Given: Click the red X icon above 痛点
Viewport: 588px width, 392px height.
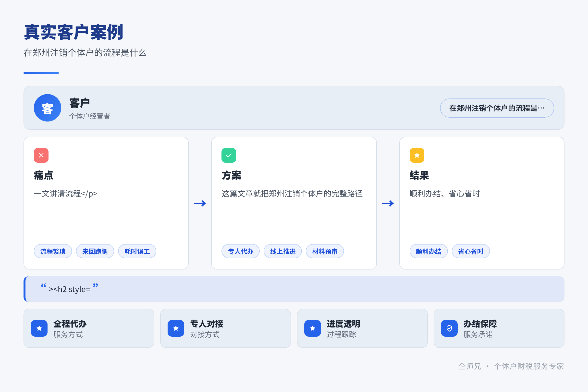Looking at the screenshot, I should tap(41, 155).
